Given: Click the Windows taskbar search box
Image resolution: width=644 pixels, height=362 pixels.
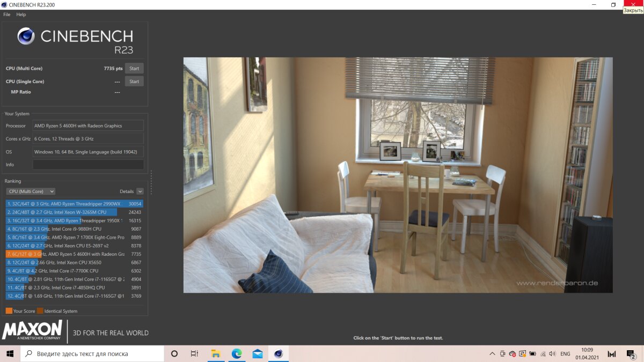Looking at the screenshot, I should [92, 354].
